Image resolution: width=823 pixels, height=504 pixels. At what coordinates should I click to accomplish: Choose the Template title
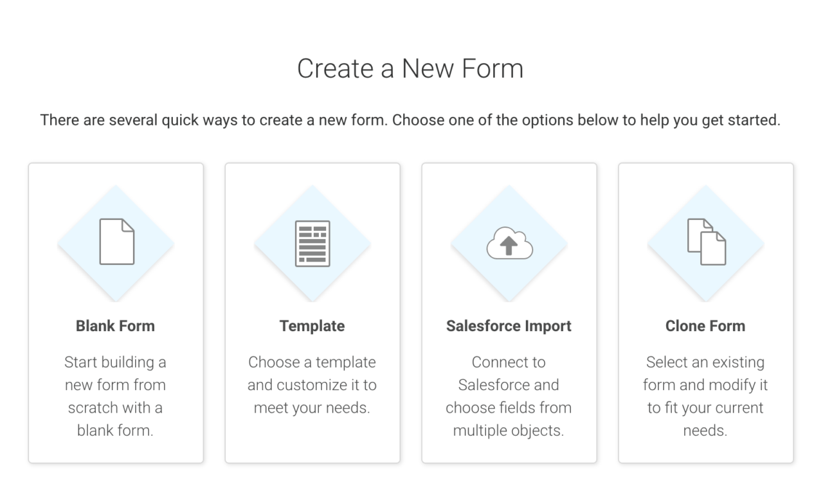coord(312,326)
